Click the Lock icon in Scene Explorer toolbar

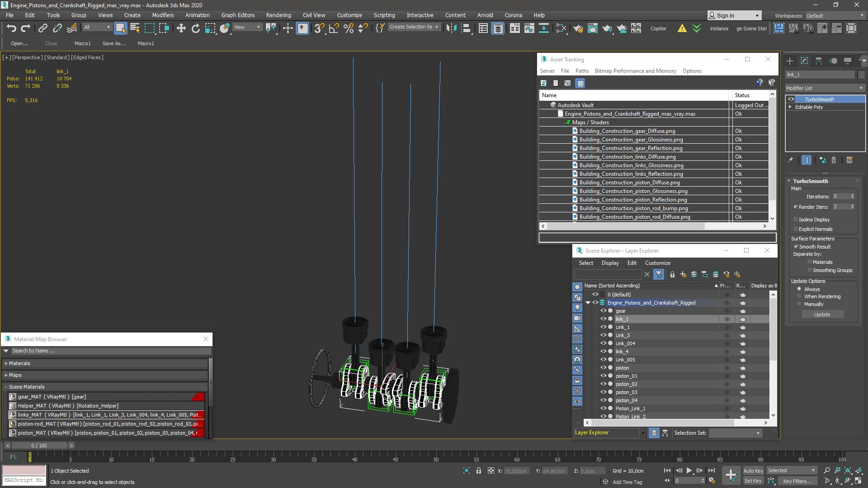(x=672, y=274)
